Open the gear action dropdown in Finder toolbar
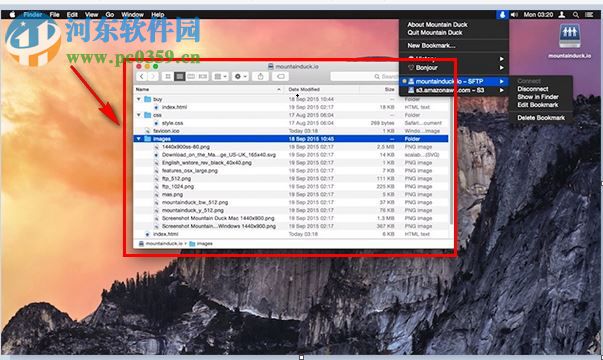The image size is (603, 360). click(240, 76)
